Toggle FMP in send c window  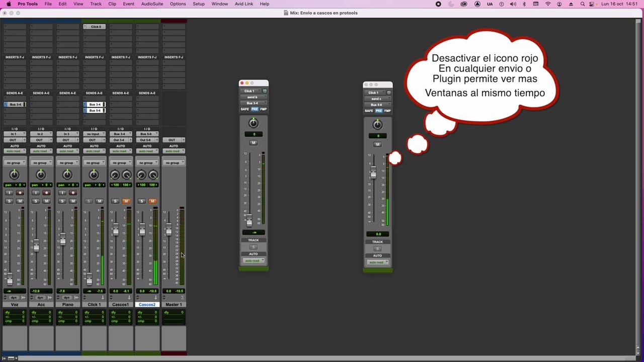pyautogui.click(x=387, y=111)
